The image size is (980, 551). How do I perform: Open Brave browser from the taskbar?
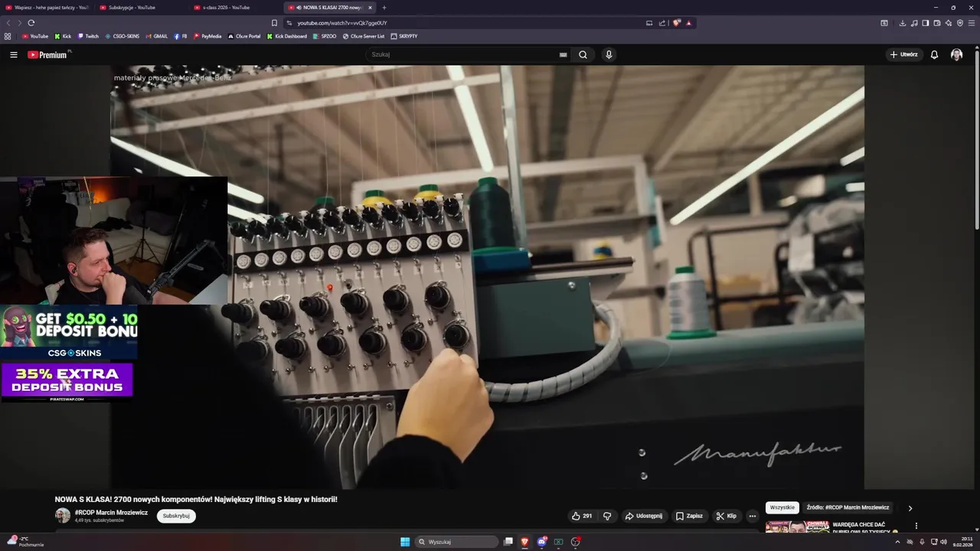pos(524,542)
